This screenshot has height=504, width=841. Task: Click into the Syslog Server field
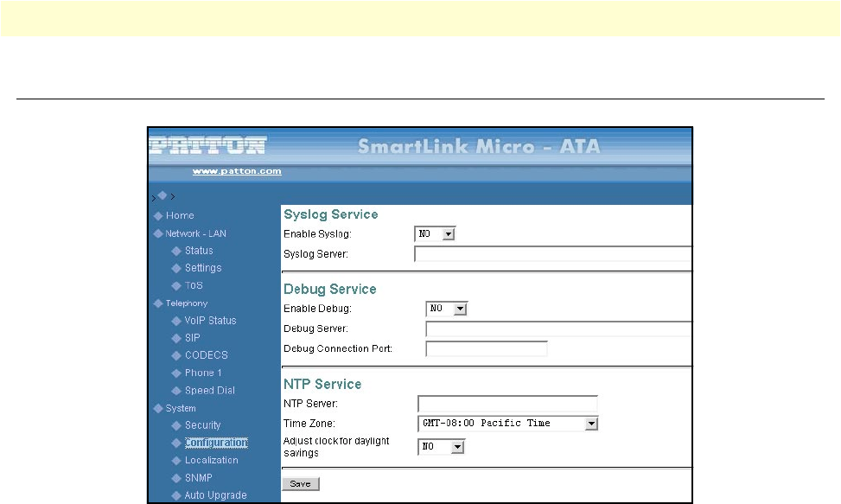click(553, 254)
